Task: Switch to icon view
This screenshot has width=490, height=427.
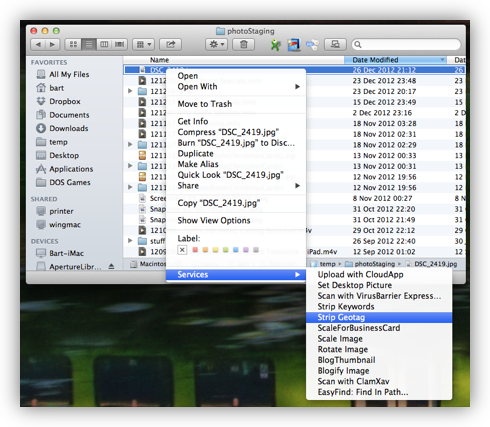Action: tap(73, 44)
